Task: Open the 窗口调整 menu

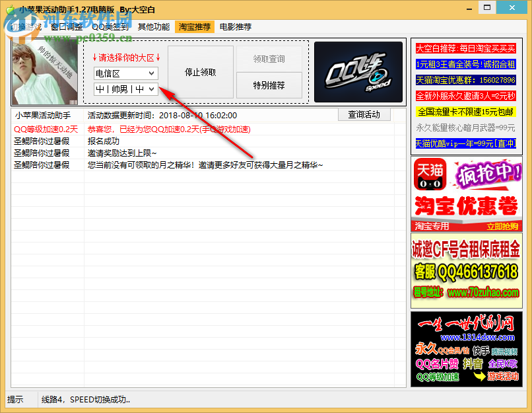Action: pos(67,27)
